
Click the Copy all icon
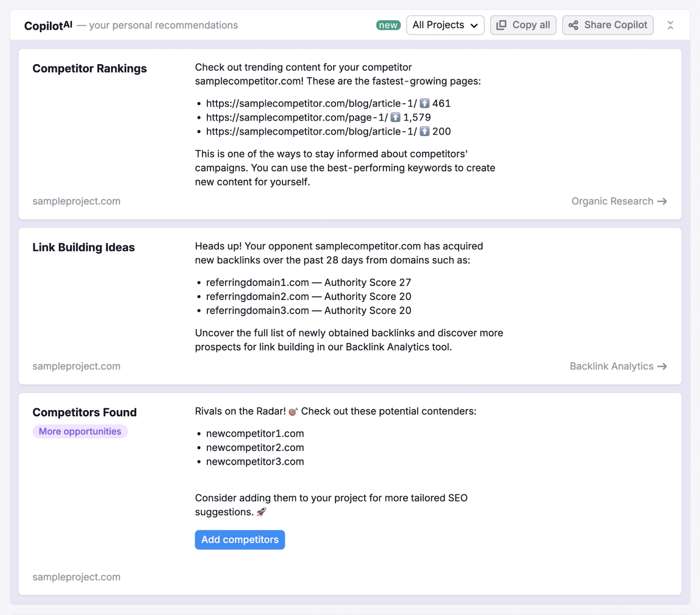point(501,25)
